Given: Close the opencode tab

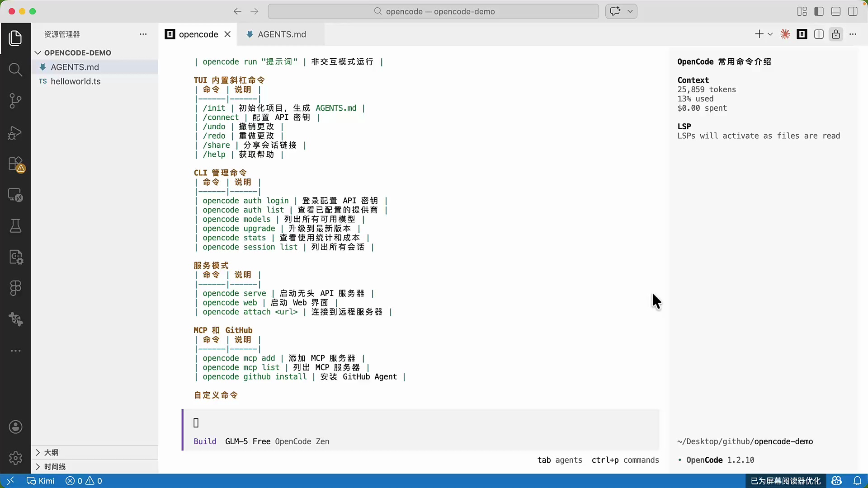Looking at the screenshot, I should tap(227, 34).
